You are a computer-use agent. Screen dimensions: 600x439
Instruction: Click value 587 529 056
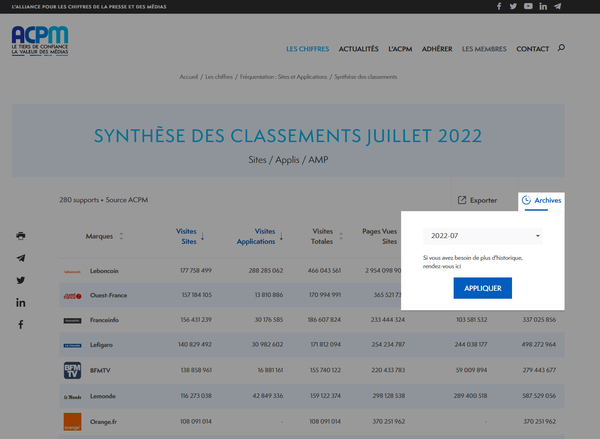click(539, 396)
